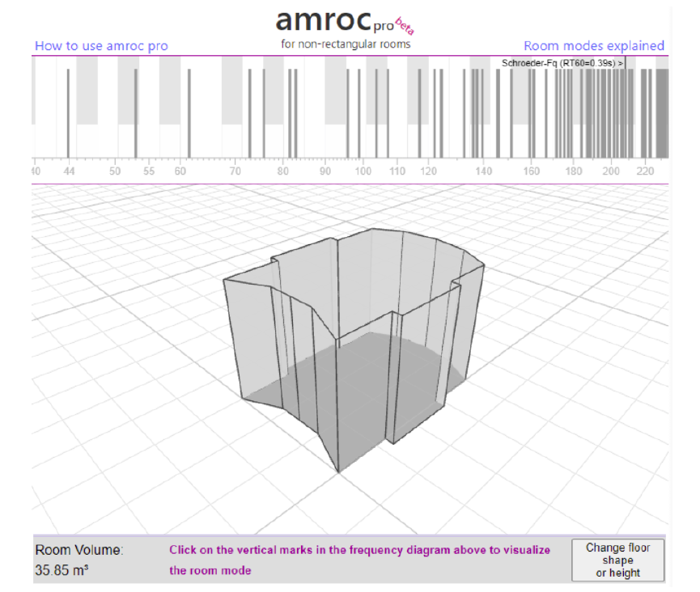
Task: Click the 100 Hz label on the frequency axis
Action: click(x=363, y=171)
